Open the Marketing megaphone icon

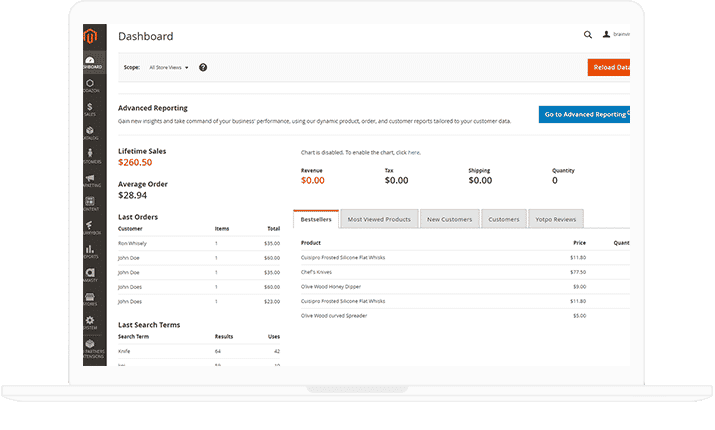click(x=90, y=179)
